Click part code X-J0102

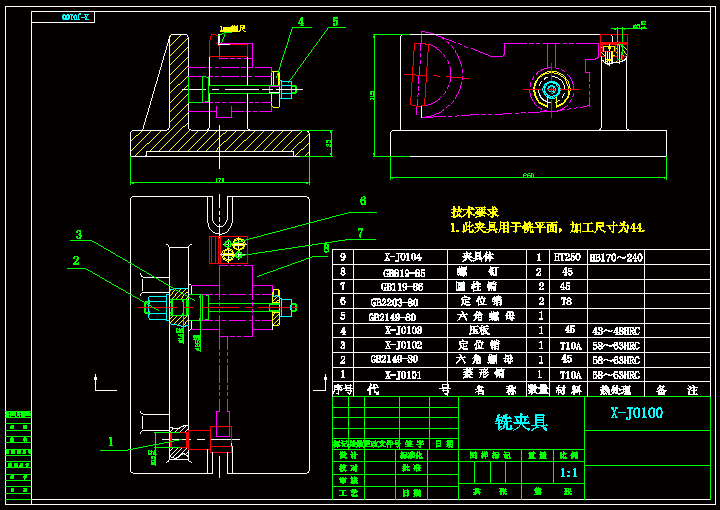pyautogui.click(x=403, y=345)
